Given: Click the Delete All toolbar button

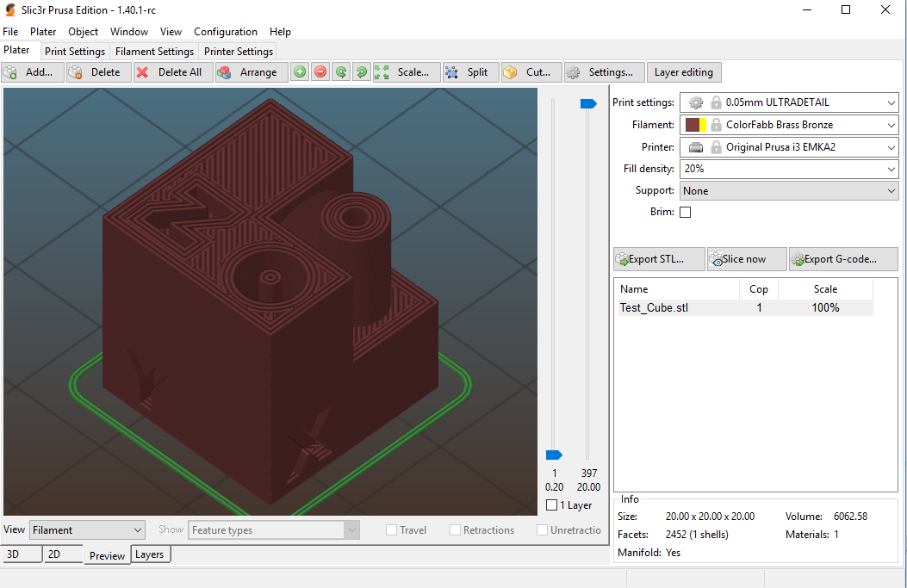Looking at the screenshot, I should point(173,72).
